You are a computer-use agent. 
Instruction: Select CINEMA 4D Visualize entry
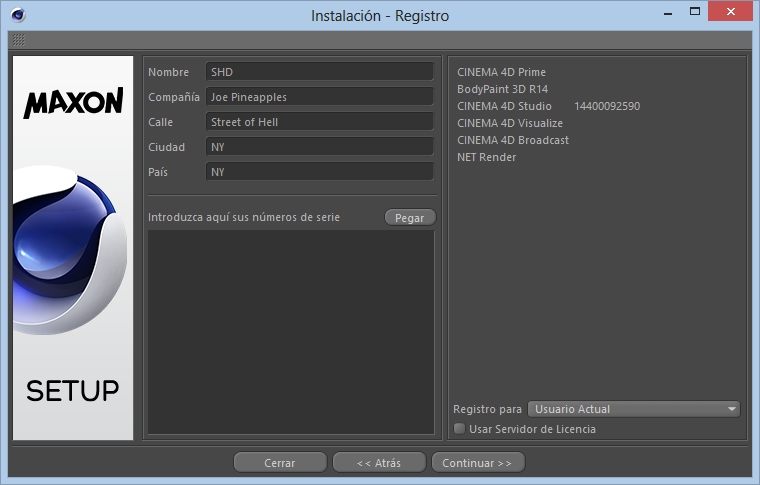point(509,123)
